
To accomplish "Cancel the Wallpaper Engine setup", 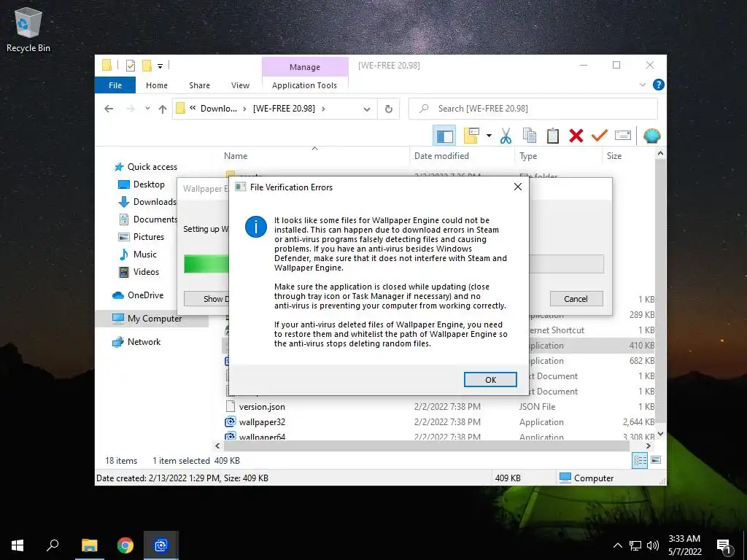I will (576, 298).
